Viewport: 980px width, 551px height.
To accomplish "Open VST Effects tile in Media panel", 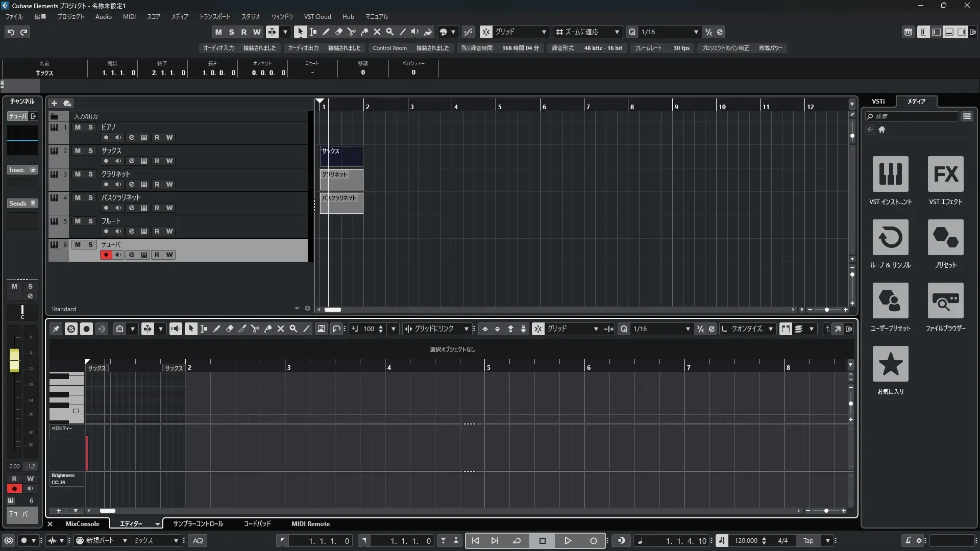I will click(945, 174).
